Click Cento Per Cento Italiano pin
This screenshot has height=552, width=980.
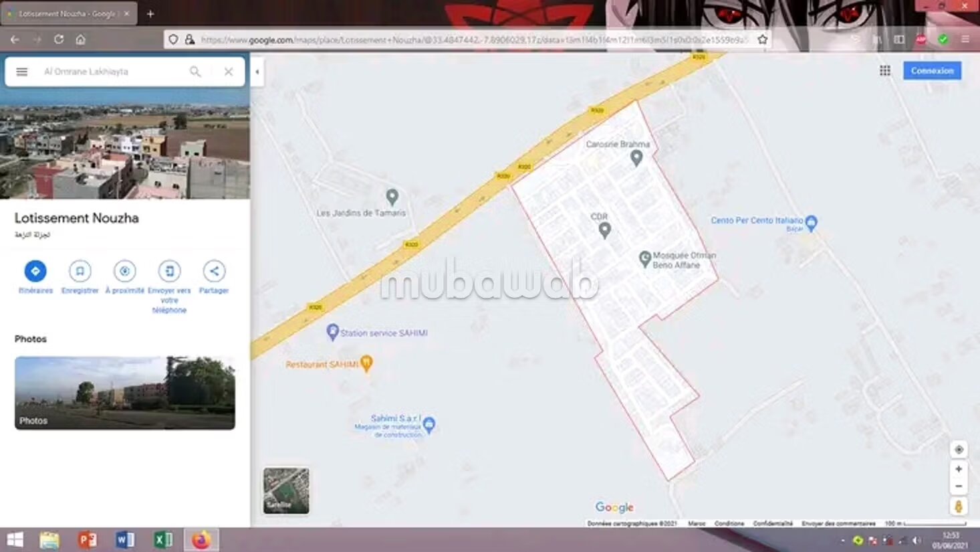click(x=812, y=222)
